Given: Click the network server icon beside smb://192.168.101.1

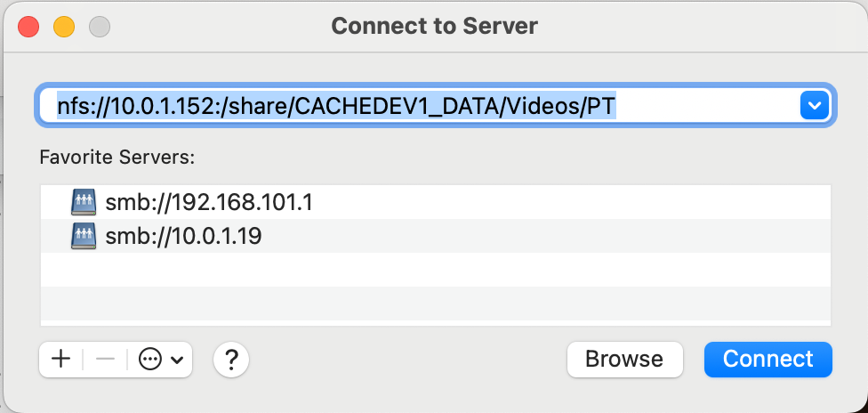Looking at the screenshot, I should click(x=83, y=203).
